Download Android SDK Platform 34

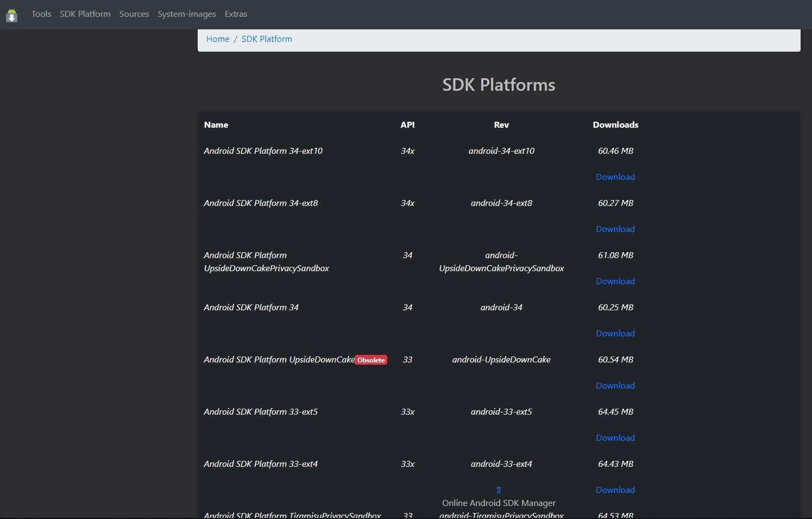tap(615, 334)
